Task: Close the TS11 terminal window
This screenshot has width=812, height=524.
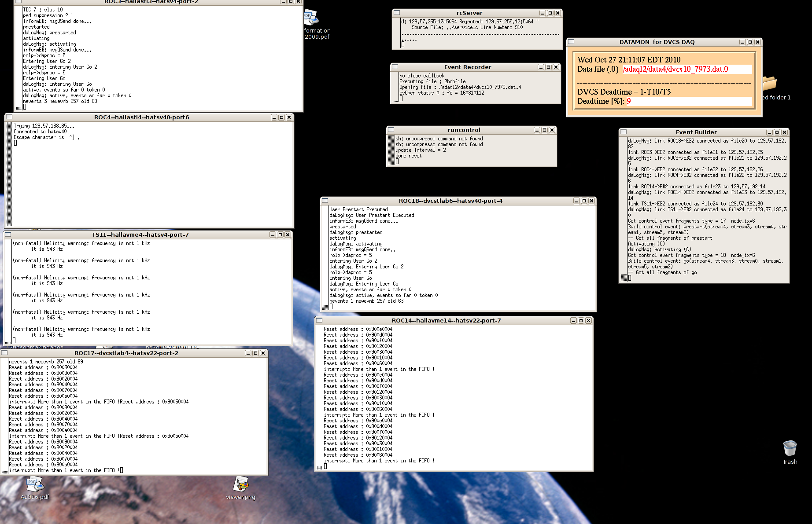Action: (x=288, y=235)
